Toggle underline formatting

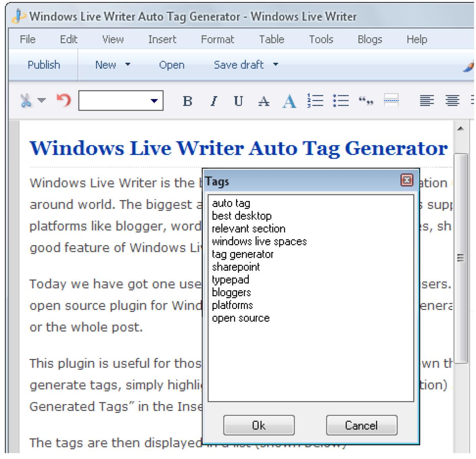coord(238,101)
